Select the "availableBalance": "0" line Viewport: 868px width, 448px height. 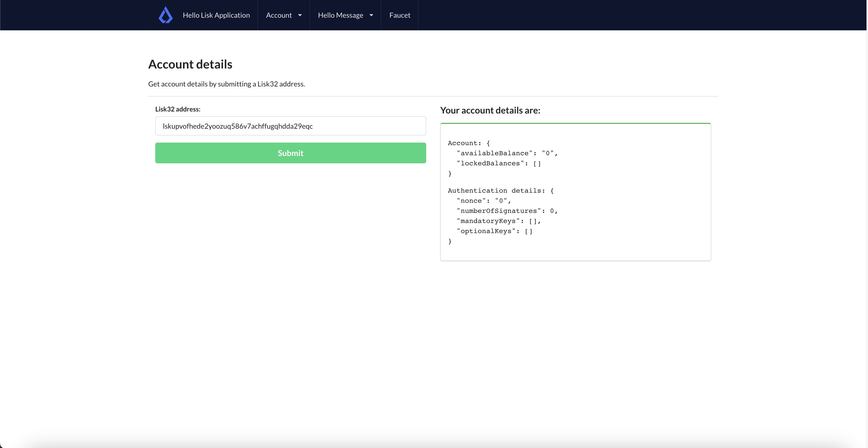point(507,153)
